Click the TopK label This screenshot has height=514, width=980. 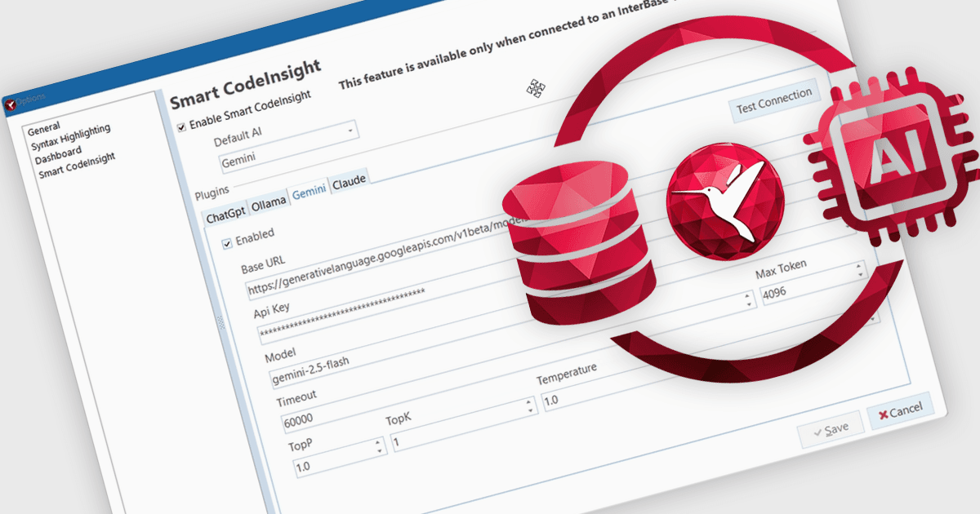coord(399,420)
